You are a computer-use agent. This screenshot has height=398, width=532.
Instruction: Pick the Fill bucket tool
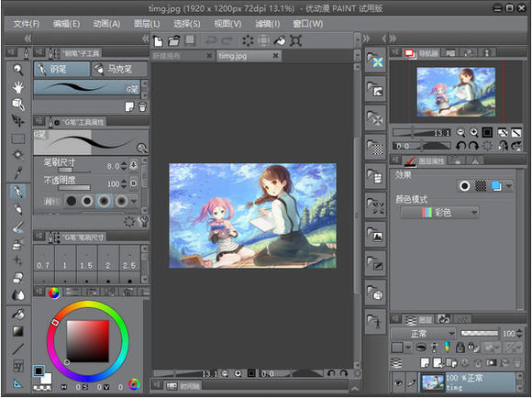click(x=18, y=315)
